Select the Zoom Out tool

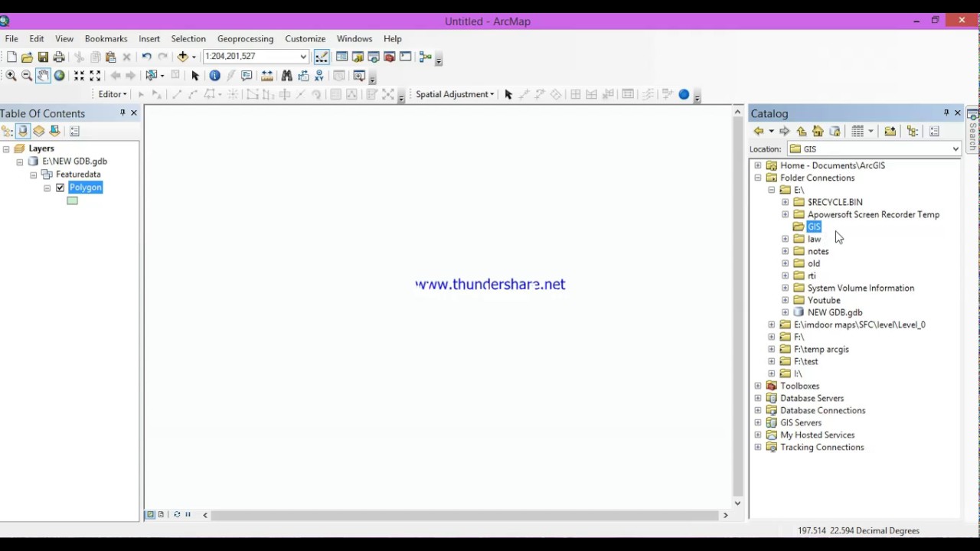click(x=27, y=75)
